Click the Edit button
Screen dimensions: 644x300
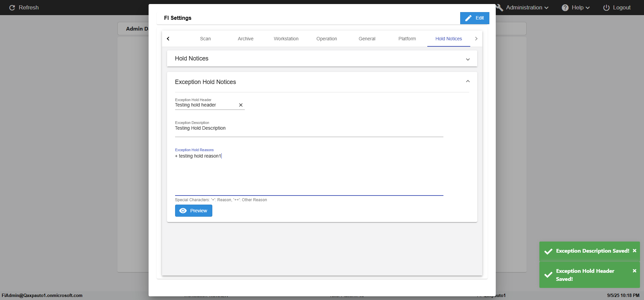tap(475, 18)
